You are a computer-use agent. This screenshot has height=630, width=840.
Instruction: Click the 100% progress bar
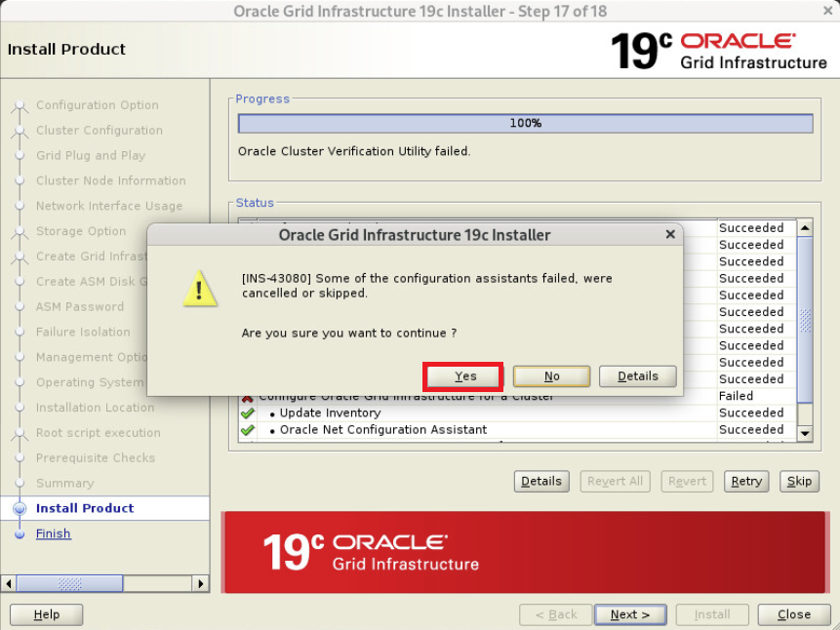pyautogui.click(x=526, y=123)
